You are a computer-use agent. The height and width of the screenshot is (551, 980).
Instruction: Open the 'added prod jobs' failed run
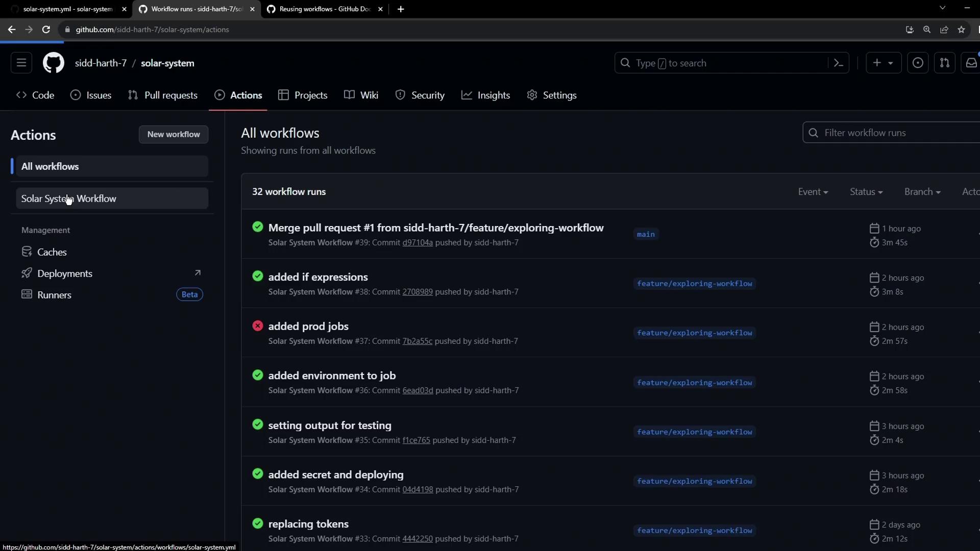point(308,327)
